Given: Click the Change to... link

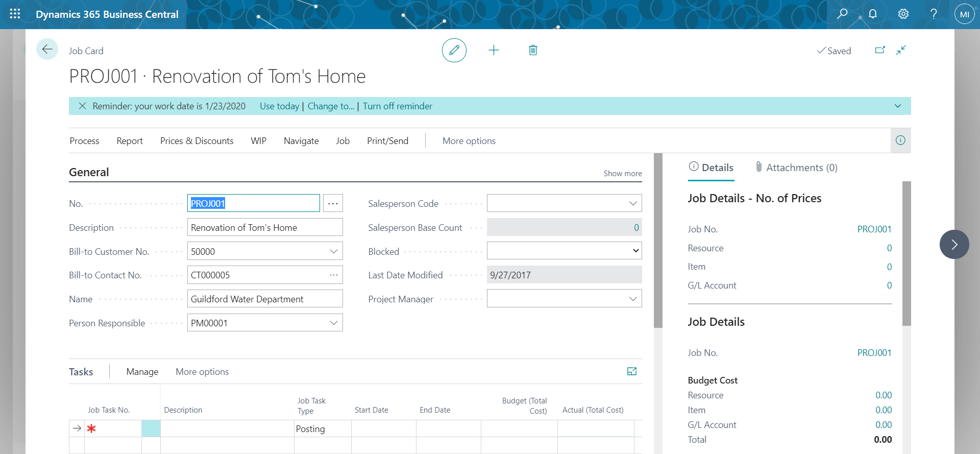Looking at the screenshot, I should click(331, 106).
